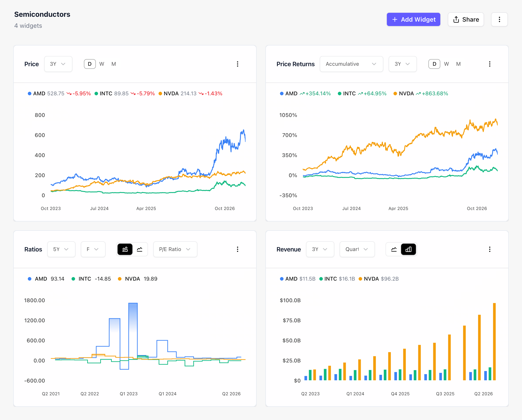
Task: Click the tallest AMD P/E ratio bar
Action: tap(133, 332)
